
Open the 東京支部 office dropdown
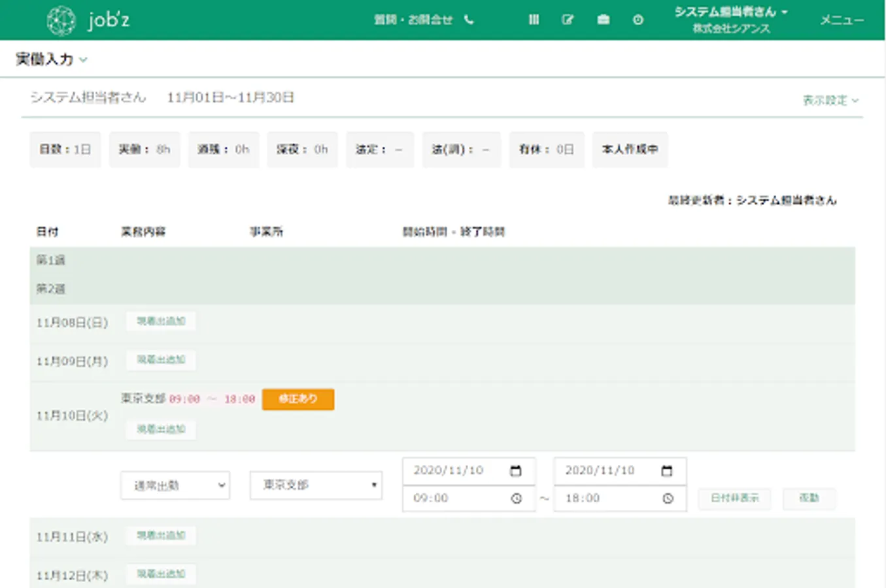click(316, 485)
